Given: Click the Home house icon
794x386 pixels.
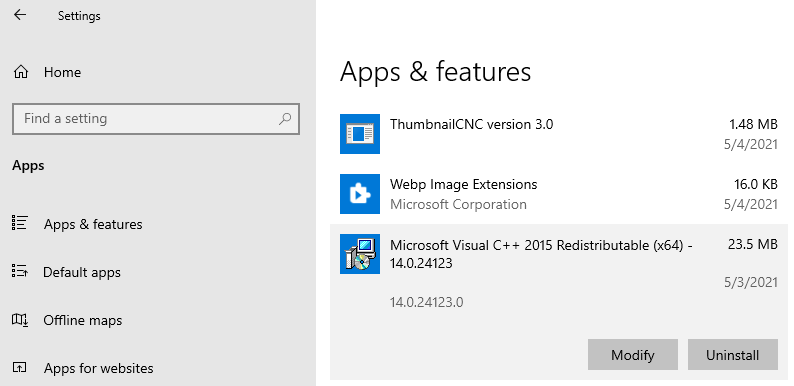Looking at the screenshot, I should point(20,72).
